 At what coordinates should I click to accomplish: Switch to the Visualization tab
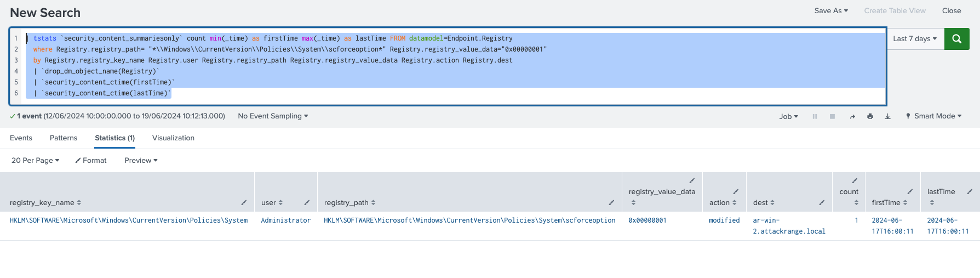173,138
